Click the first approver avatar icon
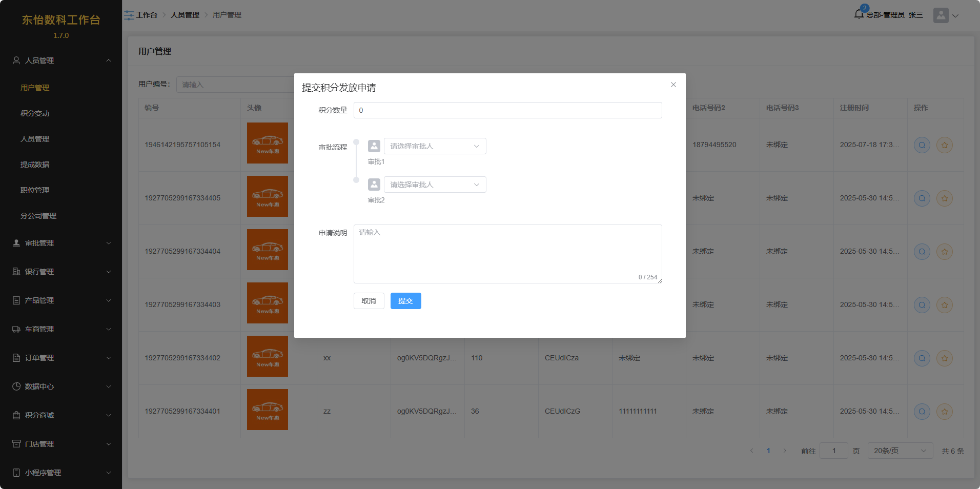980x489 pixels. (374, 146)
